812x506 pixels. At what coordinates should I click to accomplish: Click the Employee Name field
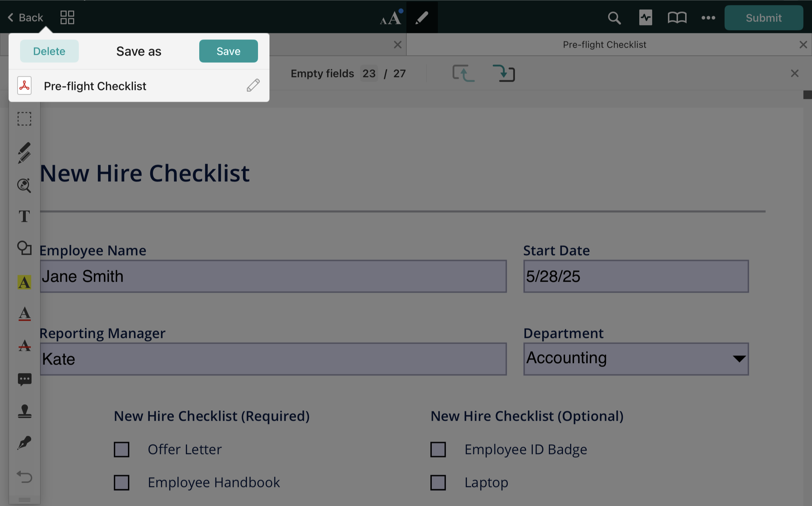coord(273,276)
